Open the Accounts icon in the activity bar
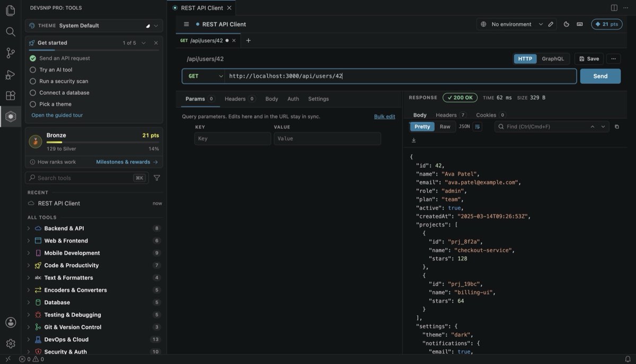The image size is (636, 364). click(x=10, y=322)
